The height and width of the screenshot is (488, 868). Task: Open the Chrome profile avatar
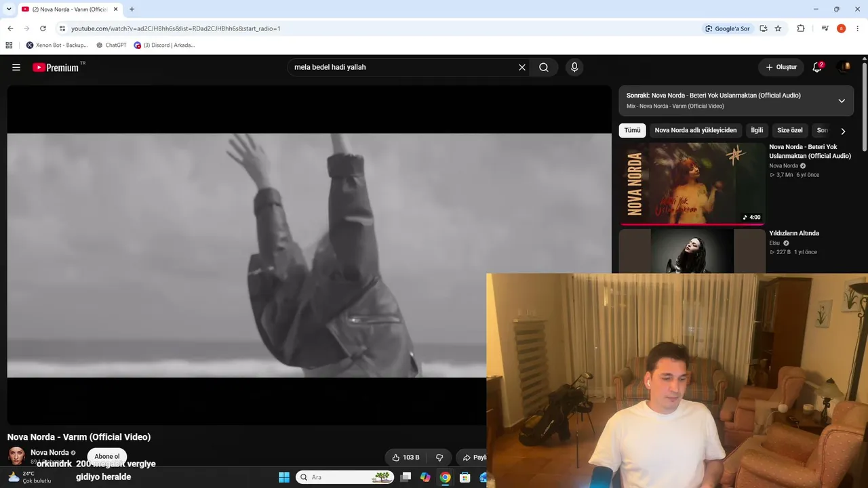coord(841,28)
